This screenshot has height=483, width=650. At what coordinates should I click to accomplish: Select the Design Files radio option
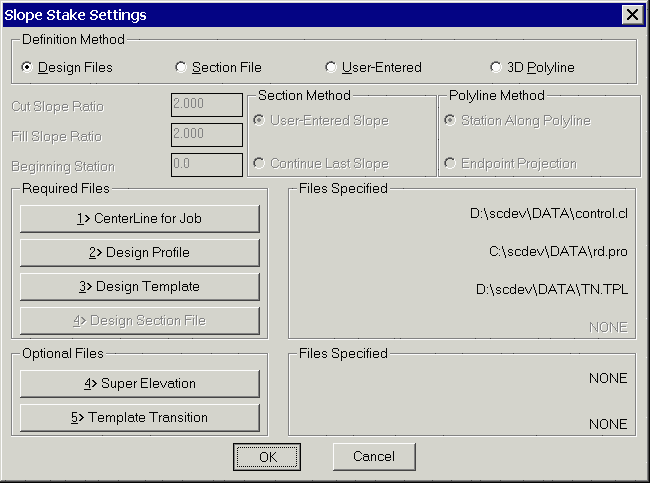[x=67, y=67]
